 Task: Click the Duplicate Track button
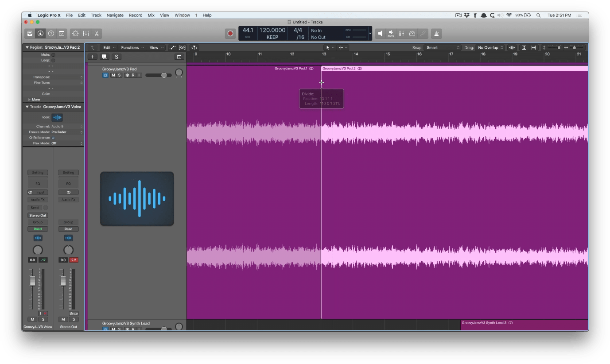pyautogui.click(x=105, y=57)
